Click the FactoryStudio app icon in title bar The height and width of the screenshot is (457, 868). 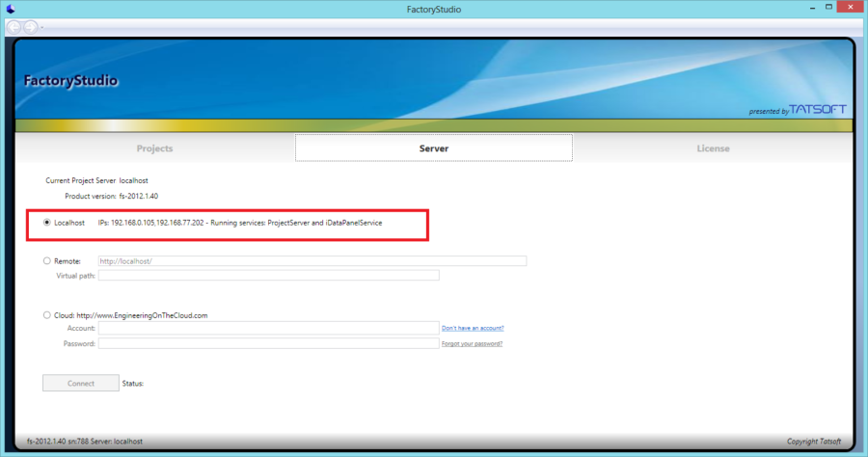pyautogui.click(x=11, y=9)
